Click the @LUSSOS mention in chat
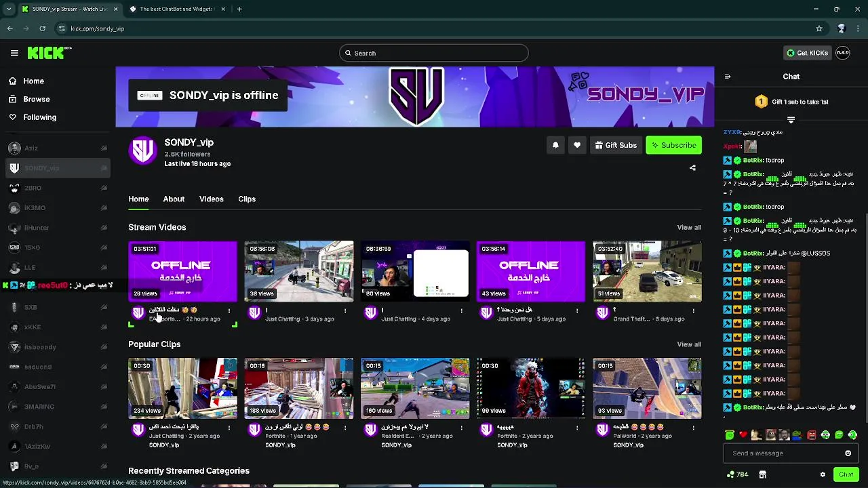This screenshot has width=868, height=488. coord(816,253)
